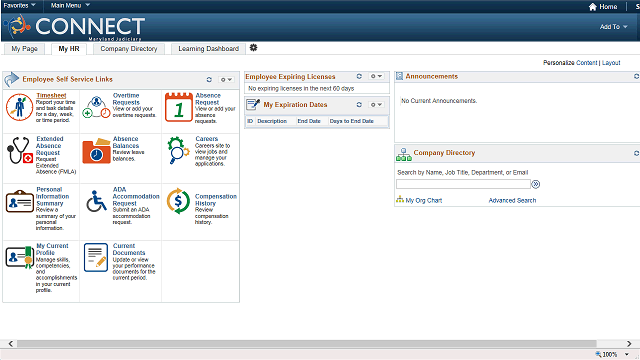Open the My Org Chart link

[x=424, y=200]
